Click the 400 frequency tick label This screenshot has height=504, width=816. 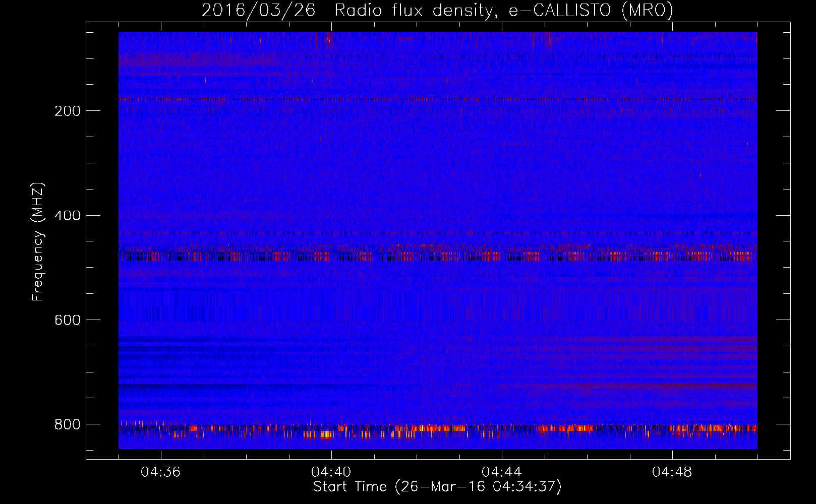[68, 216]
